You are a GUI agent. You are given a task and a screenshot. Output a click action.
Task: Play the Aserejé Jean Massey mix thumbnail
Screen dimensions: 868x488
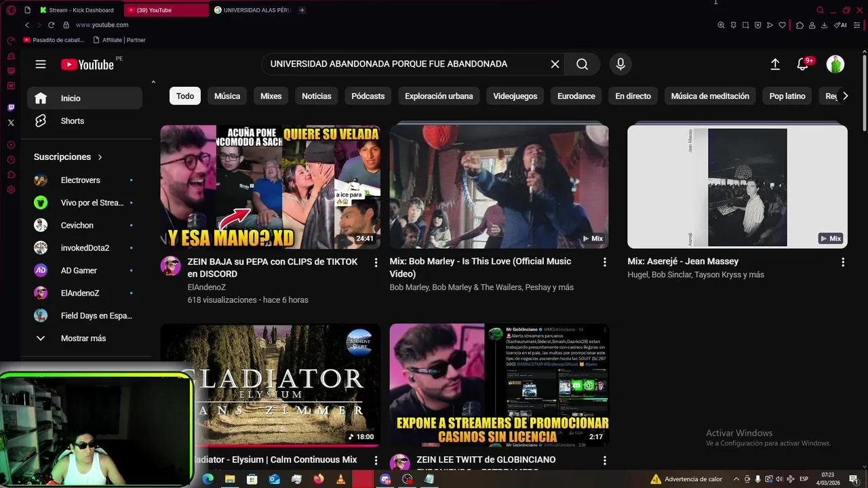point(737,186)
